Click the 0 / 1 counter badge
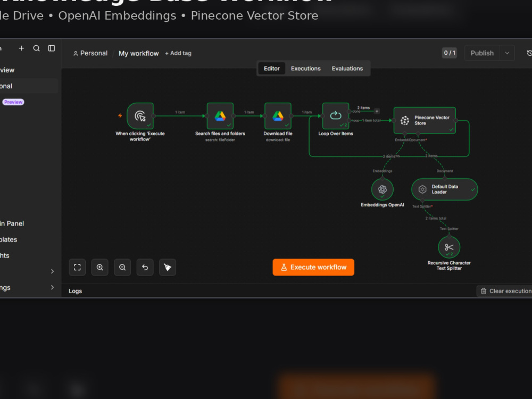532x399 pixels. [x=450, y=53]
